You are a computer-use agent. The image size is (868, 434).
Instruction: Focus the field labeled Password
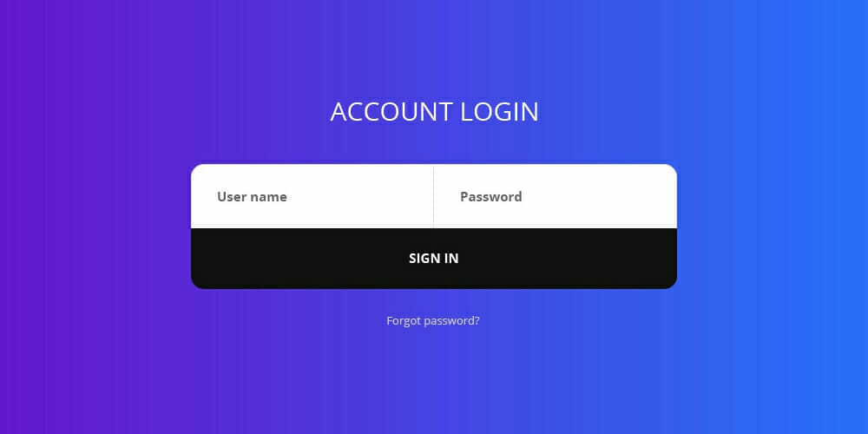[556, 196]
